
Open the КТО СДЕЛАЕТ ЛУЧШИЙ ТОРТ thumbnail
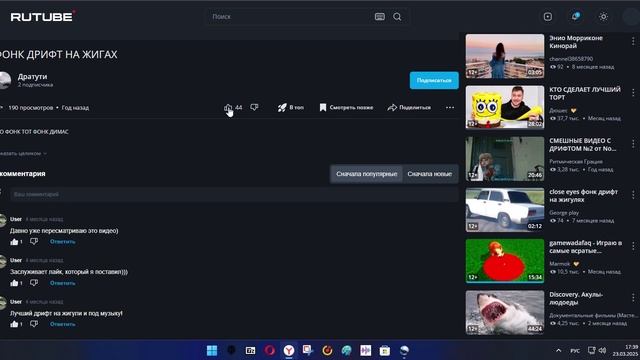pos(505,107)
